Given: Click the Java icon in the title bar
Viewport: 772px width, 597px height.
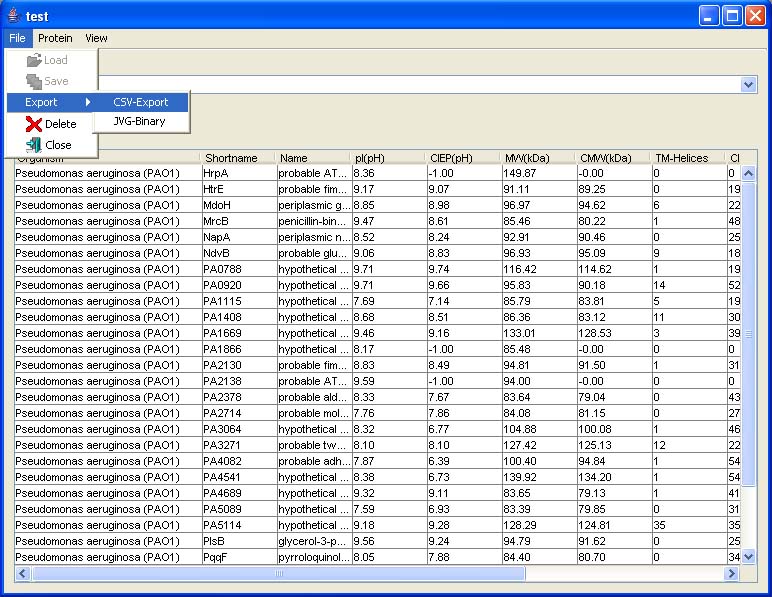Looking at the screenshot, I should tap(13, 16).
